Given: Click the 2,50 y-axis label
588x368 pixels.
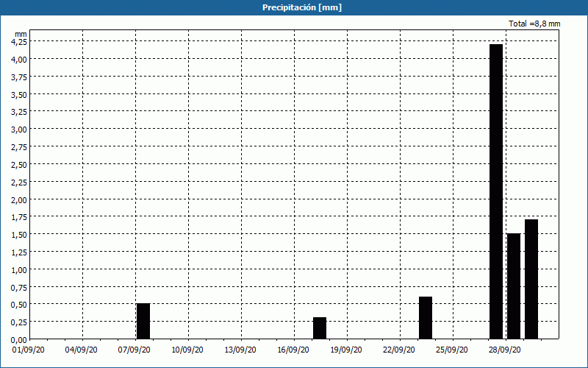Looking at the screenshot, I should (x=19, y=165).
